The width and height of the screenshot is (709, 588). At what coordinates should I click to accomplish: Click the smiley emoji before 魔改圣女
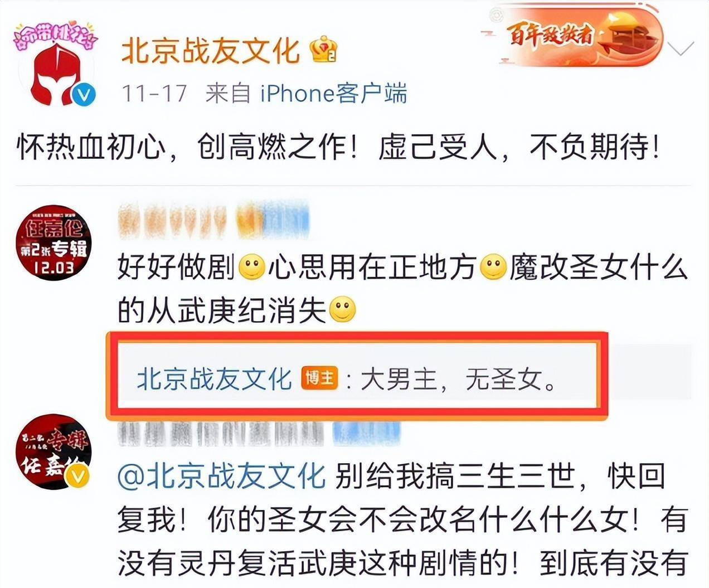click(x=493, y=268)
